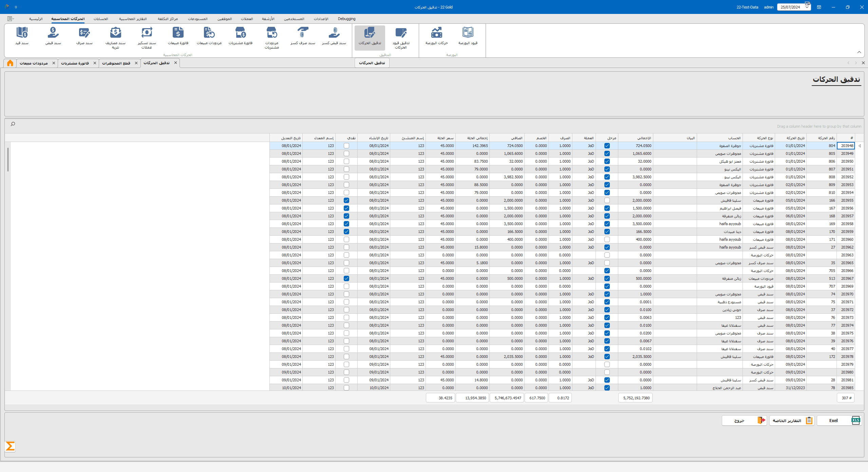Toggle مرحل checkbox for row 203960
868x472 pixels.
coord(607,239)
